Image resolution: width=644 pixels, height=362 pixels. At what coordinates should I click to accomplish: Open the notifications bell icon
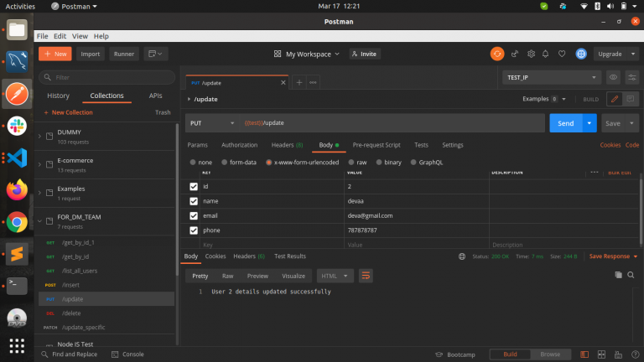[x=545, y=54]
